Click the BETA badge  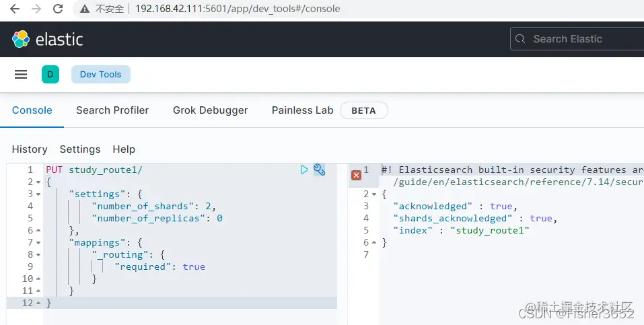click(363, 110)
